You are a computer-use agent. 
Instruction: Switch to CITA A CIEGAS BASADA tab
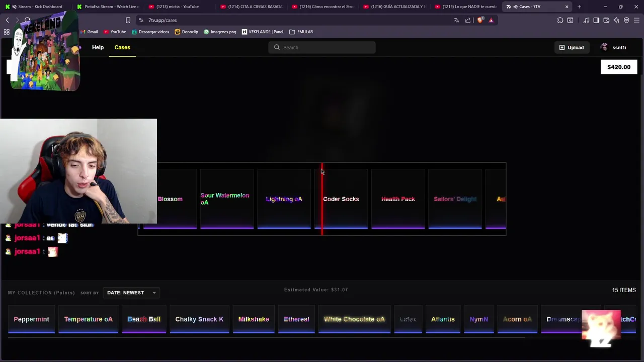coord(252,7)
